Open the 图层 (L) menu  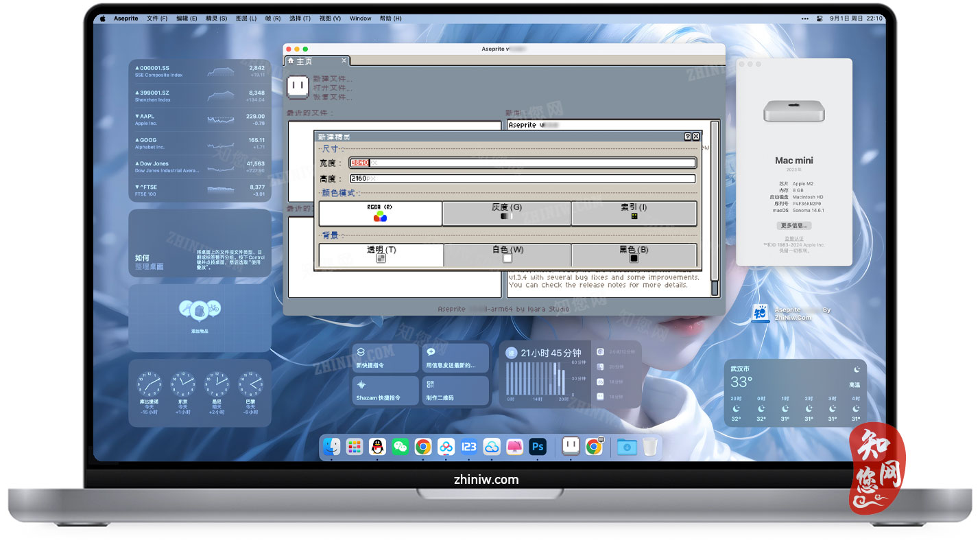point(246,19)
